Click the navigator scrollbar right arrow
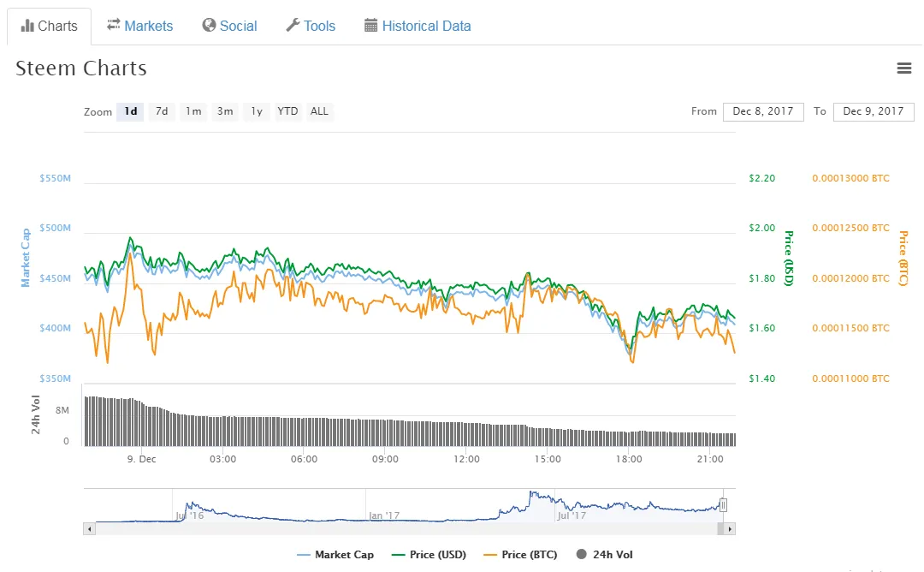Image resolution: width=924 pixels, height=572 pixels. [730, 529]
